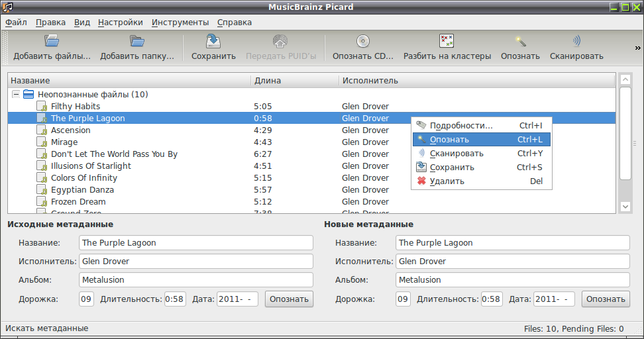
Task: Click file icon beside Frozen Dream
Action: pos(42,201)
